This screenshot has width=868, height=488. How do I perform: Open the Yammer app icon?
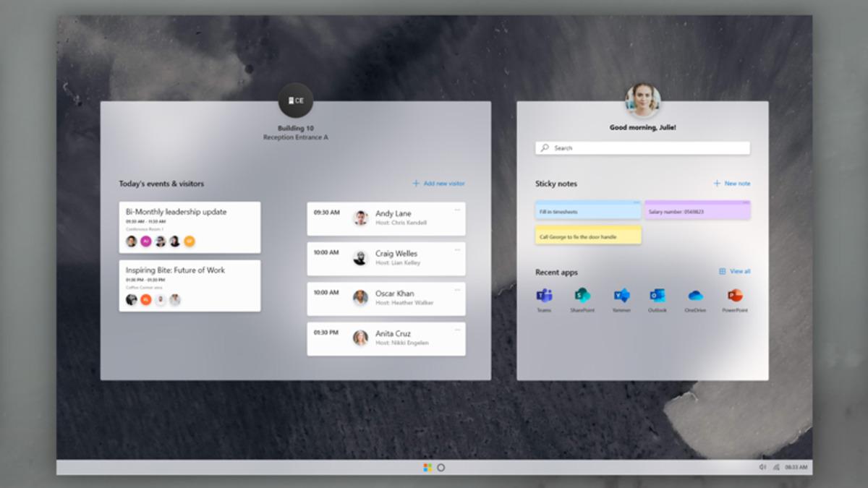pyautogui.click(x=621, y=296)
